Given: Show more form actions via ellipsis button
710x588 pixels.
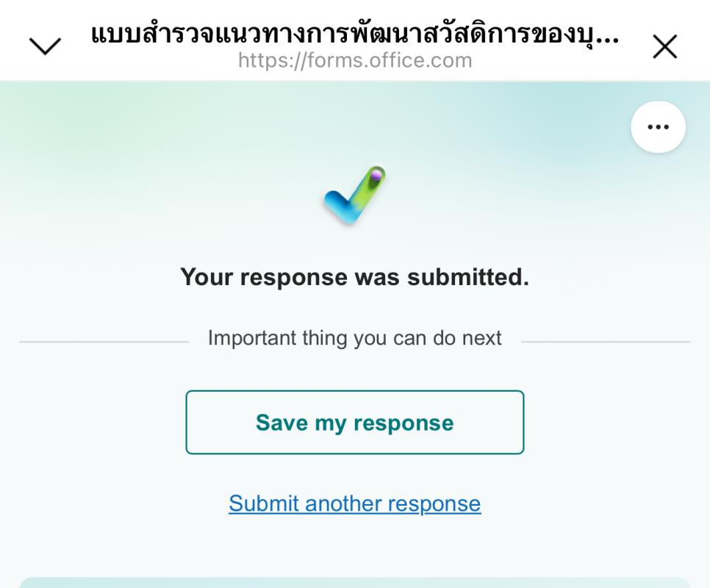Looking at the screenshot, I should (x=658, y=127).
